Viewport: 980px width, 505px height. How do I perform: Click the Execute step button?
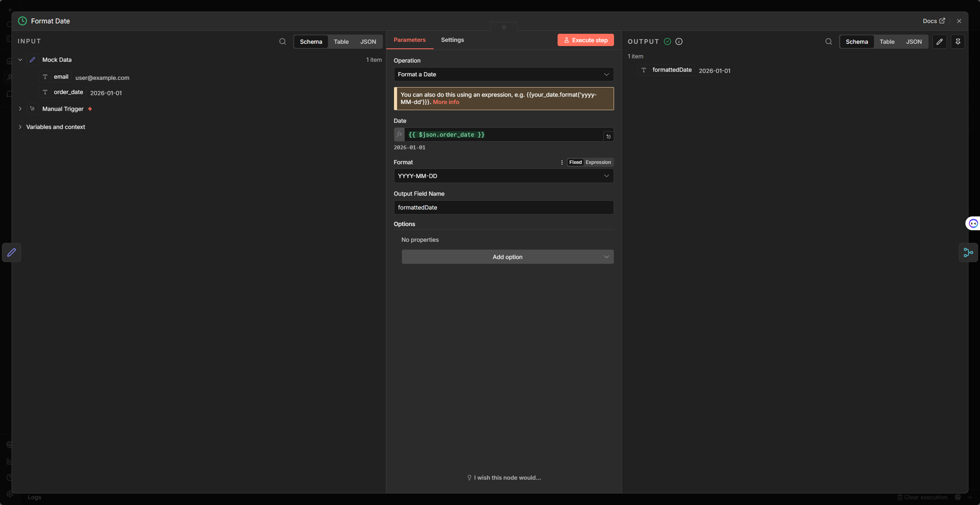585,40
